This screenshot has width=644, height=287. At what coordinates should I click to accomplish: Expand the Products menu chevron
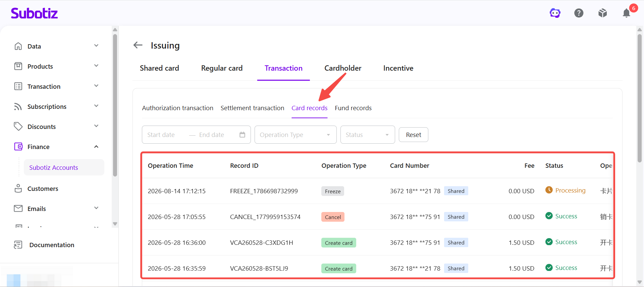[96, 66]
